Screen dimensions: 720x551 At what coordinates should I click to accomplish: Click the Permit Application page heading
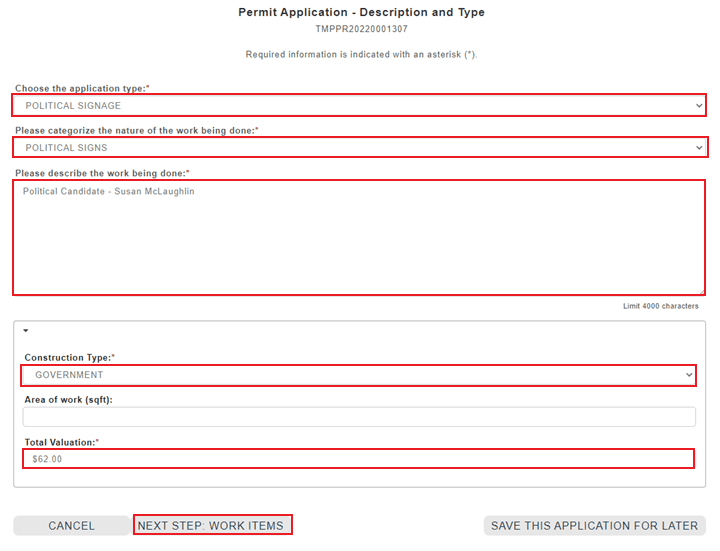[x=361, y=12]
